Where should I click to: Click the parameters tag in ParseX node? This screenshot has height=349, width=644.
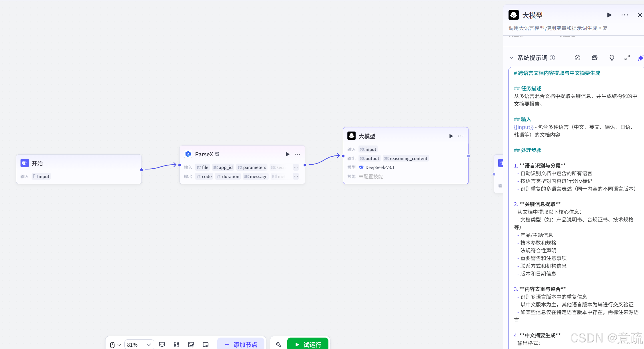(x=252, y=167)
